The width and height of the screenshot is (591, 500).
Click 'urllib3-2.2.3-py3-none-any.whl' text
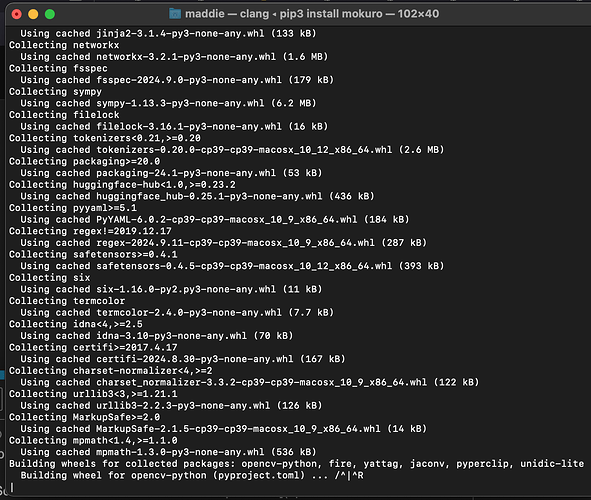point(183,406)
